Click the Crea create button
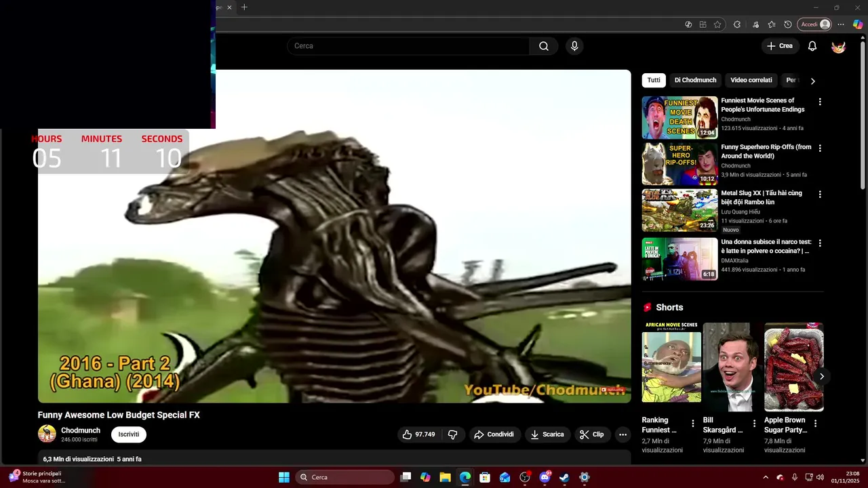Image resolution: width=868 pixels, height=488 pixels. [779, 46]
